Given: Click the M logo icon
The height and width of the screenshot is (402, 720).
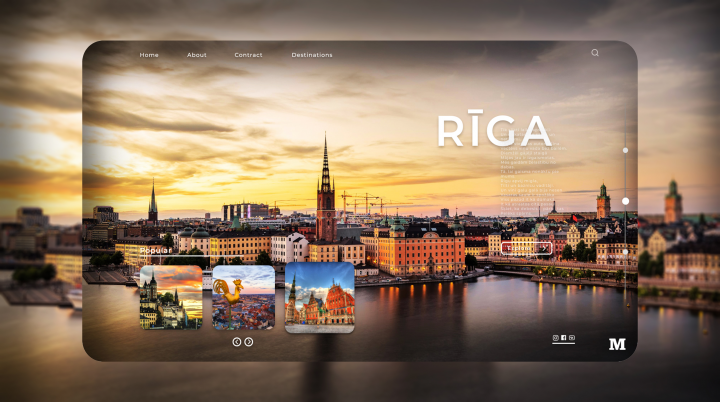Looking at the screenshot, I should 617,344.
